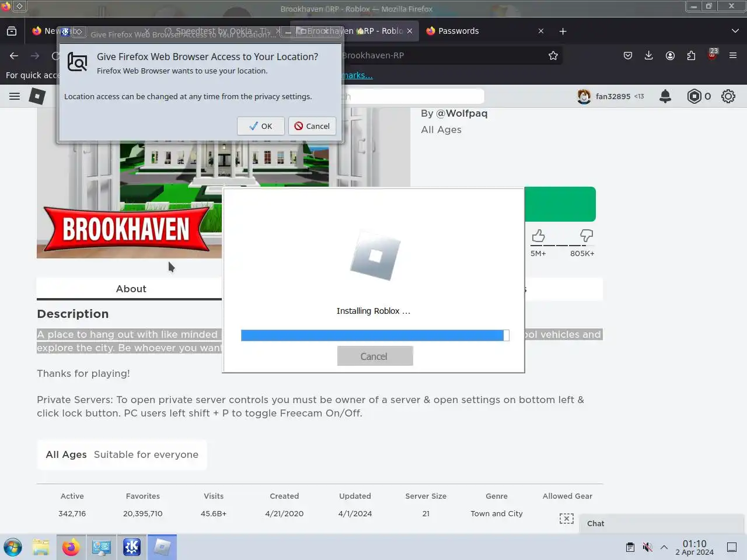Open the Roblox settings gear
747x560 pixels.
[x=728, y=96]
